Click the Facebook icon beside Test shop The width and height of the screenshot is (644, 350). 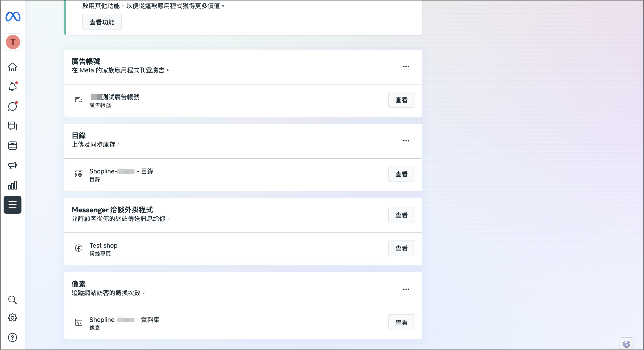coord(79,248)
